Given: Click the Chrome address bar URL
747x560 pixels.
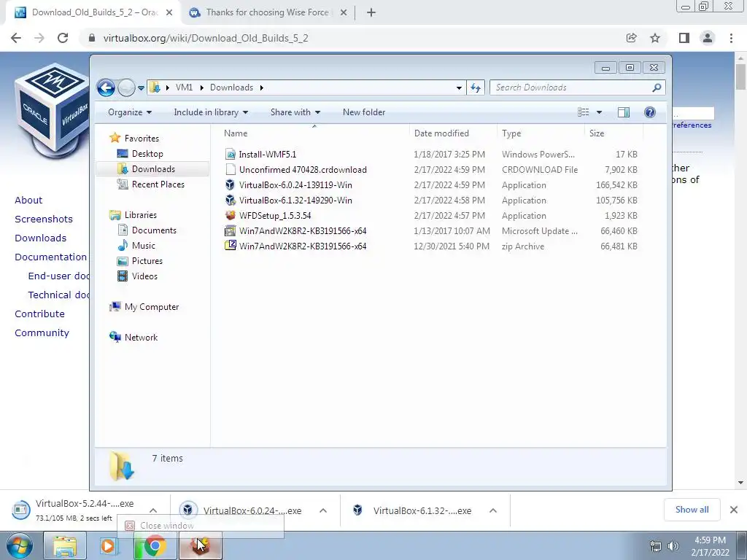Looking at the screenshot, I should (206, 38).
